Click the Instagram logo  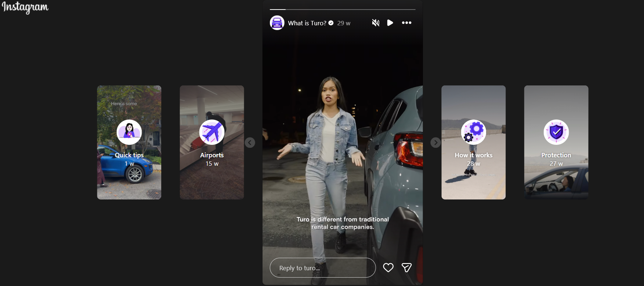(25, 7)
